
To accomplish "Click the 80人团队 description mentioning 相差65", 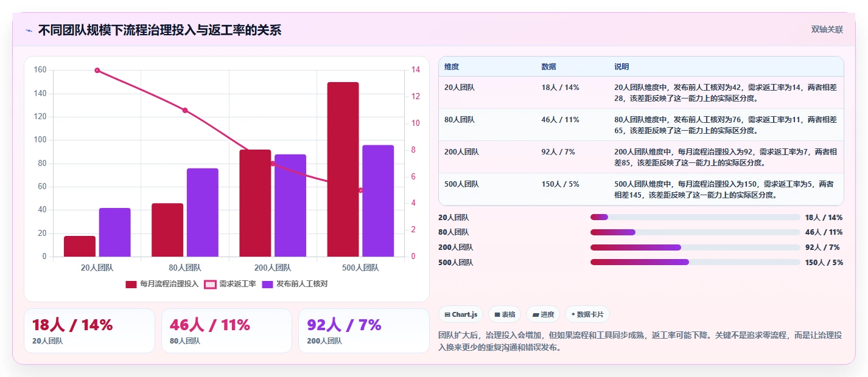I will coord(726,125).
